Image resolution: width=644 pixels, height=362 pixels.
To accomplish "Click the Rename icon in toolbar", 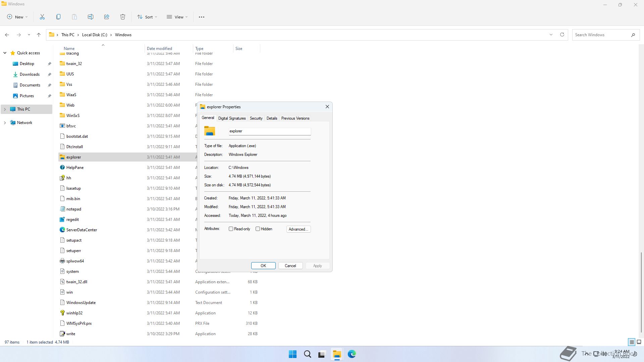I will coord(91,17).
